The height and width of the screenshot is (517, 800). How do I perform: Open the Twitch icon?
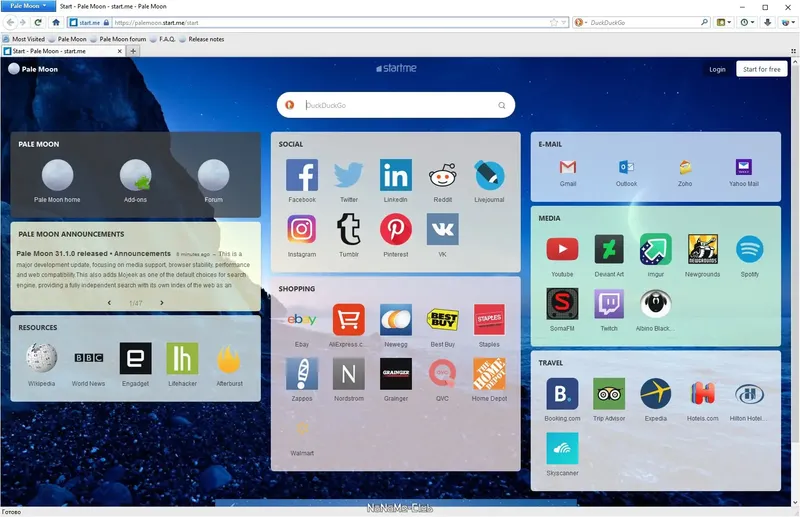point(609,304)
